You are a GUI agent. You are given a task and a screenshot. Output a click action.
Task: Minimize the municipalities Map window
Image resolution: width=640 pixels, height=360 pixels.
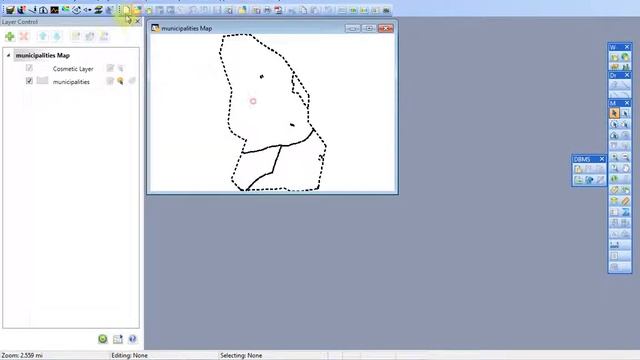click(x=352, y=28)
